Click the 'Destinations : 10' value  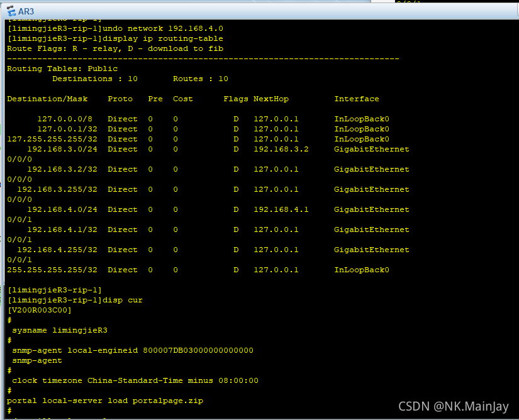point(95,79)
